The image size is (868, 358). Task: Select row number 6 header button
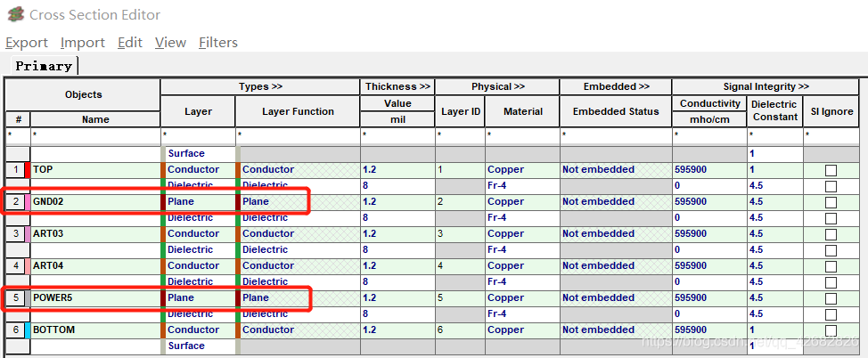[x=15, y=330]
